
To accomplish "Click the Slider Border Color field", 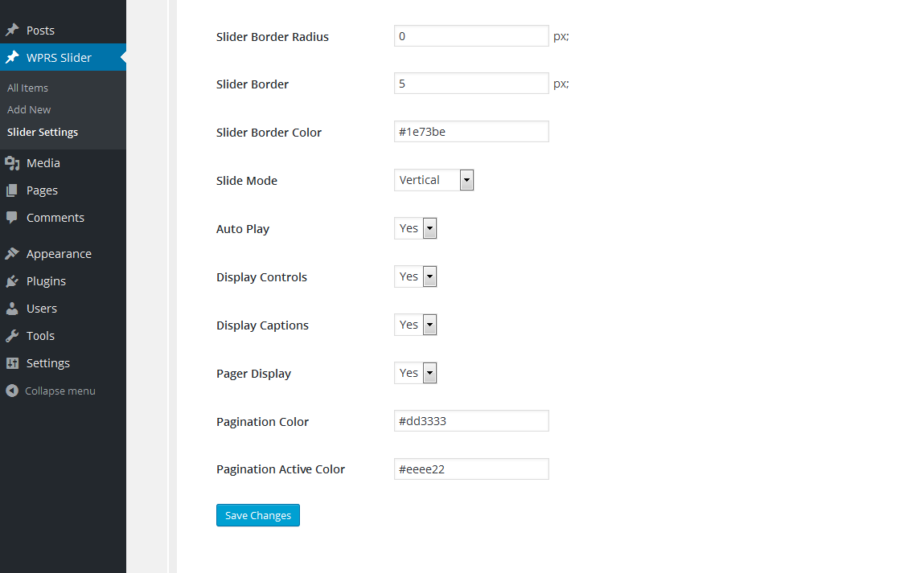I will click(x=471, y=131).
